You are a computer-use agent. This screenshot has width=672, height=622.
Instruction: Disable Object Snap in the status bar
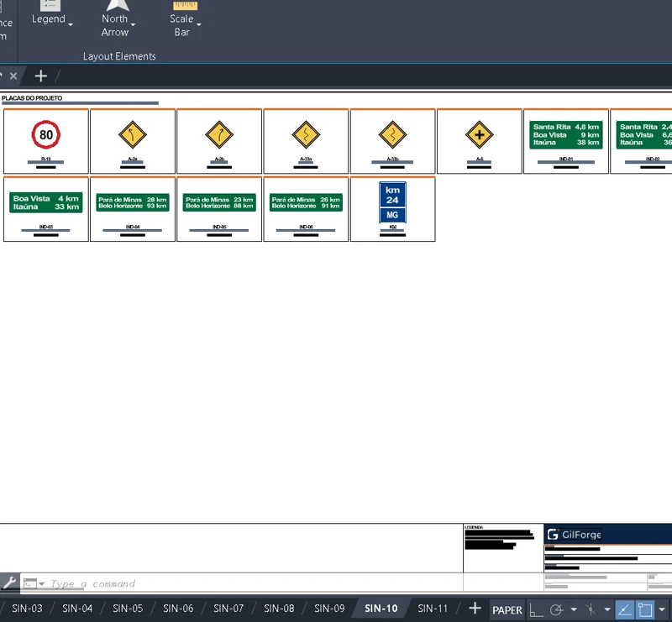pyautogui.click(x=645, y=609)
